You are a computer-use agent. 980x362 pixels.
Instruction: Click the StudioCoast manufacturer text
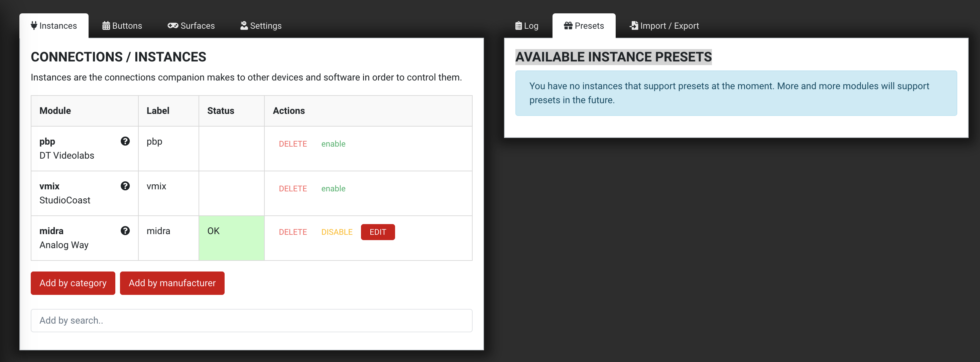pos(65,200)
